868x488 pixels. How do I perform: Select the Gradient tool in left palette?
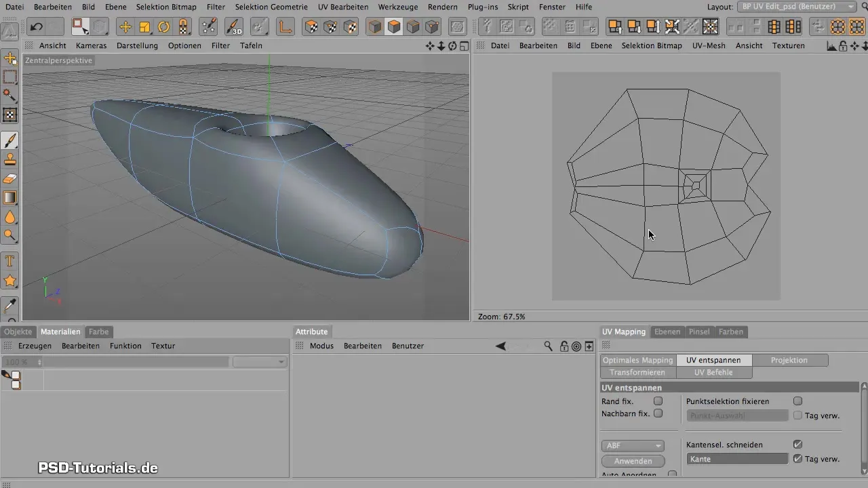[x=10, y=198]
